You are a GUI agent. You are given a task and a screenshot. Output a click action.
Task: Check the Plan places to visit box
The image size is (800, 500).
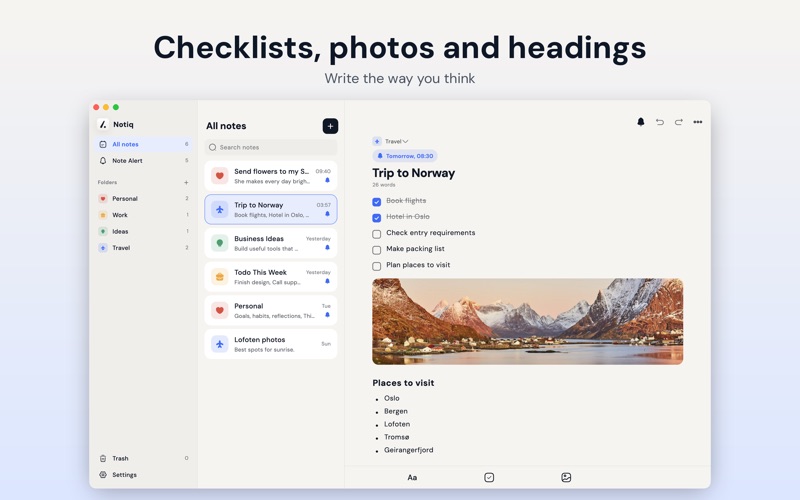click(x=377, y=266)
